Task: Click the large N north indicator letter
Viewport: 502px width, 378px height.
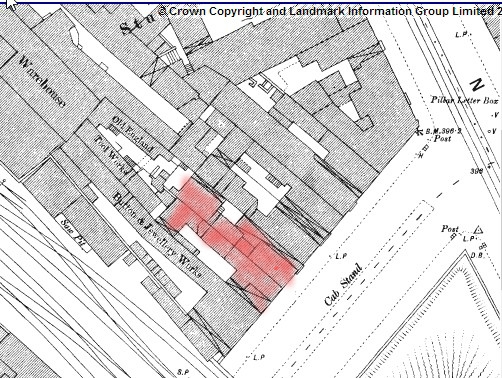Action: point(477,85)
